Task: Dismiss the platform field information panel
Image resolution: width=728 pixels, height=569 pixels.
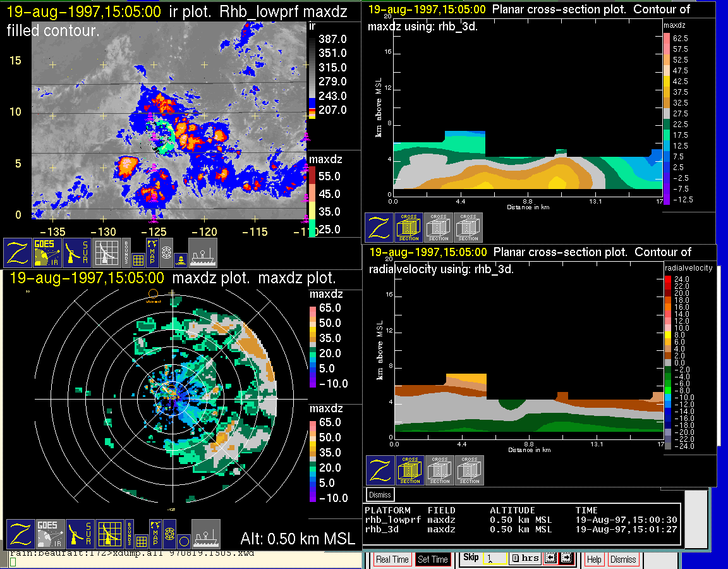Action: point(380,494)
